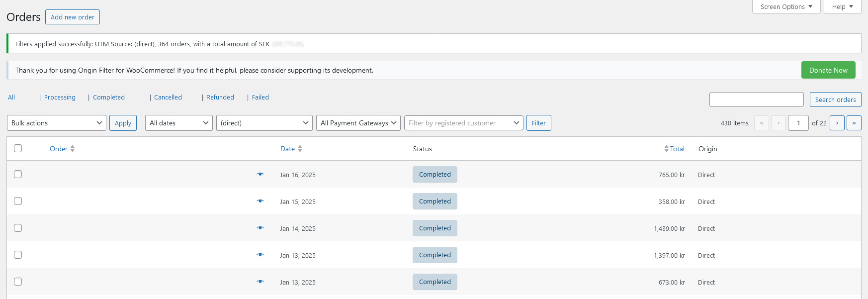Image resolution: width=868 pixels, height=299 pixels.
Task: Preview the 1,397.00 kr order via eye icon
Action: 260,255
